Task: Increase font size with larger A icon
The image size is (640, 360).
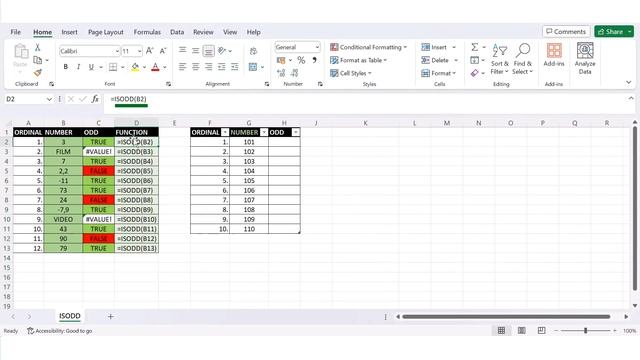Action: [x=150, y=51]
